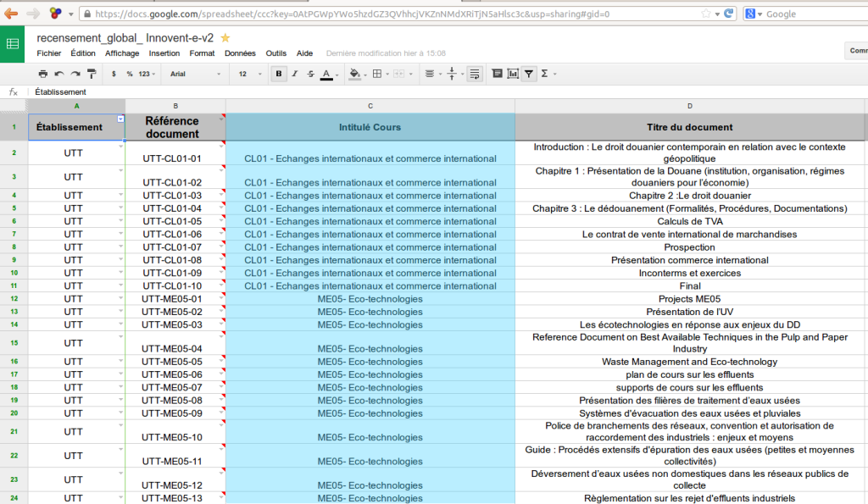Undo the last action
The width and height of the screenshot is (868, 504).
tap(60, 74)
